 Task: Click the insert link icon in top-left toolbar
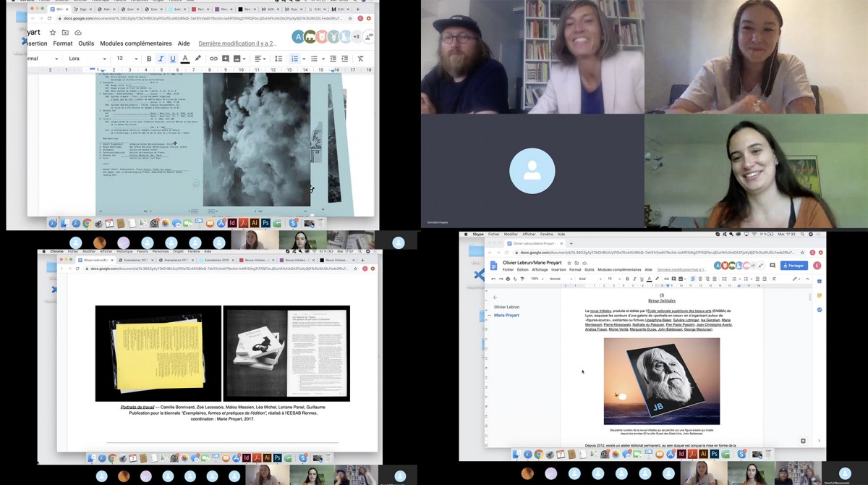[213, 59]
